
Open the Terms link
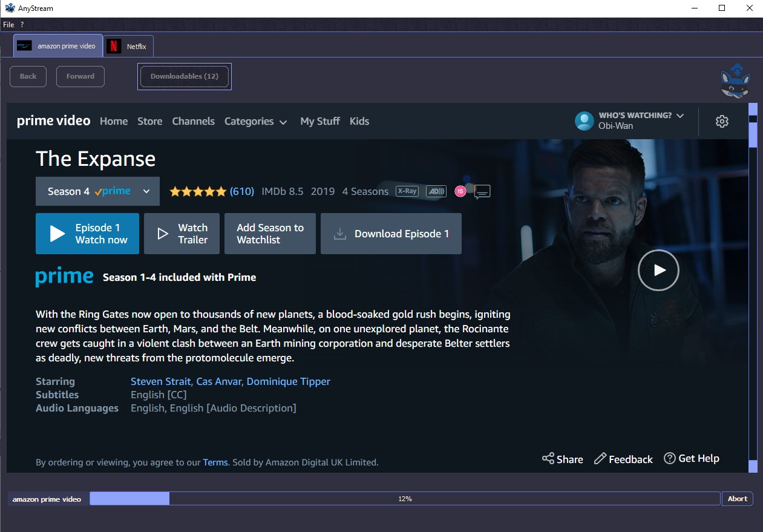coord(215,462)
